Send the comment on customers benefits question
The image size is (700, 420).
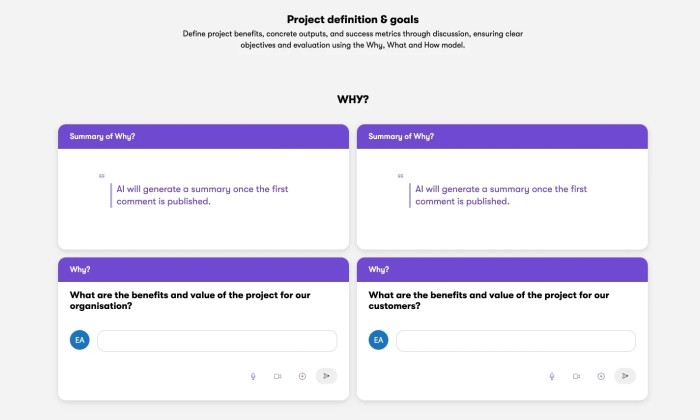(x=625, y=376)
